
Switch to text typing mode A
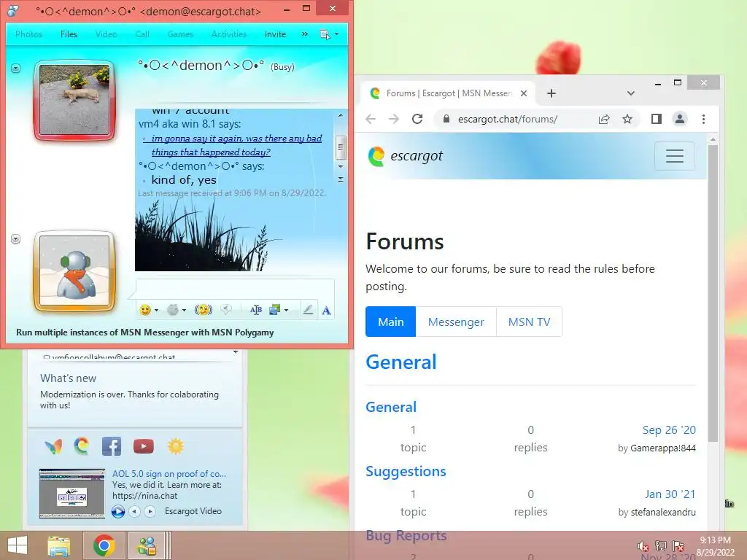pos(326,311)
